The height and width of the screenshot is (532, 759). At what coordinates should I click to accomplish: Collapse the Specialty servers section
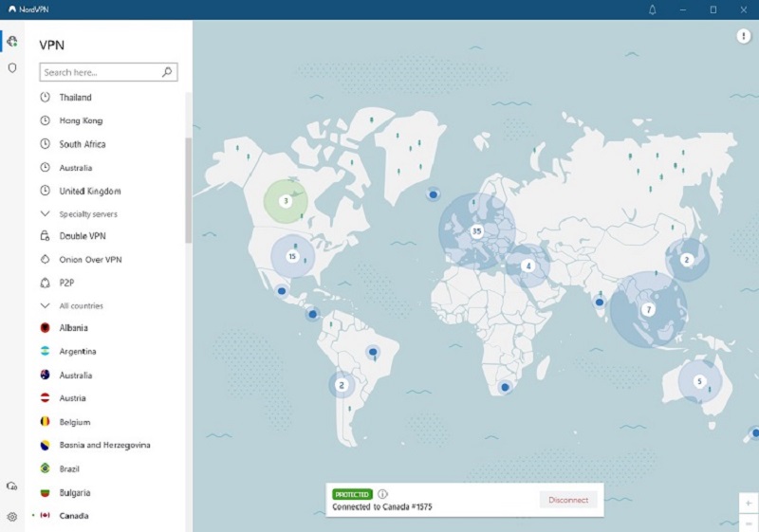click(x=45, y=213)
